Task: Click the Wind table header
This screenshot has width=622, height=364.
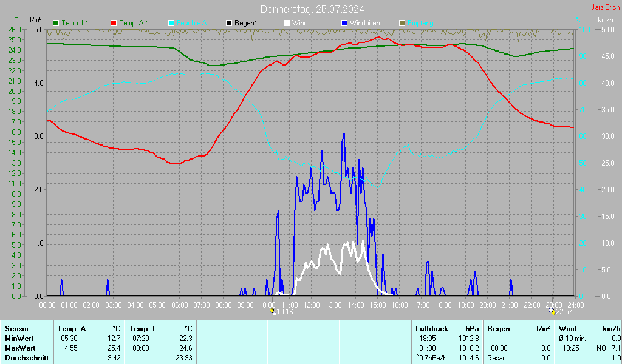Action: (568, 329)
